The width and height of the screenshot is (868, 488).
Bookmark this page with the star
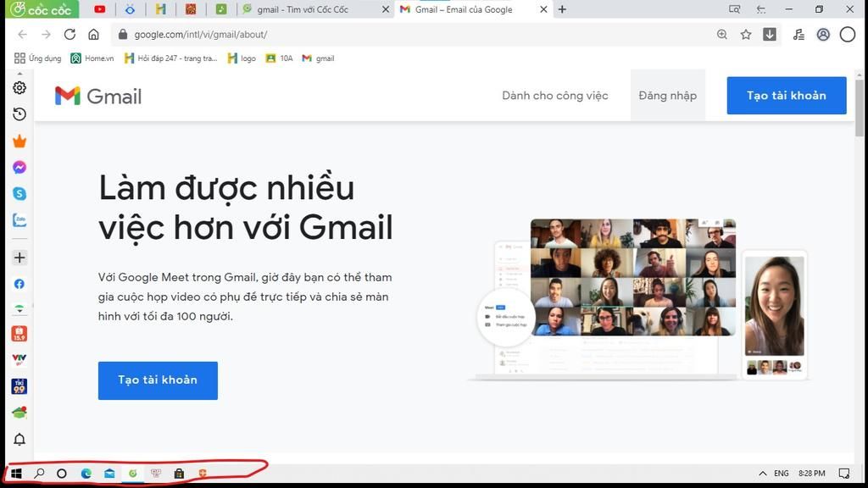click(746, 34)
